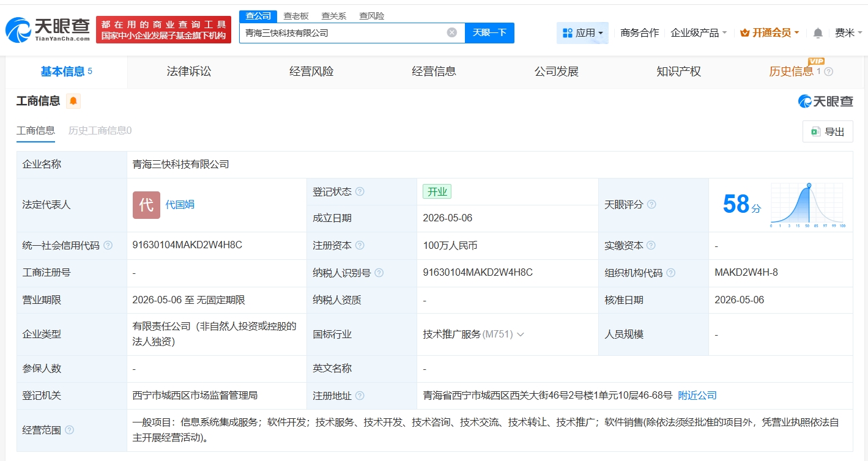Click company name 青海三快科技有限公司 in table

[x=181, y=164]
